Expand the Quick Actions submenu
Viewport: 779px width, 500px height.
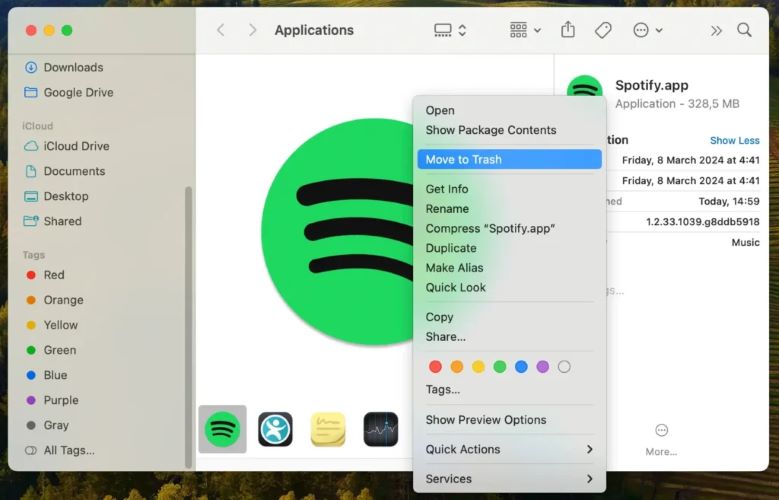click(509, 449)
